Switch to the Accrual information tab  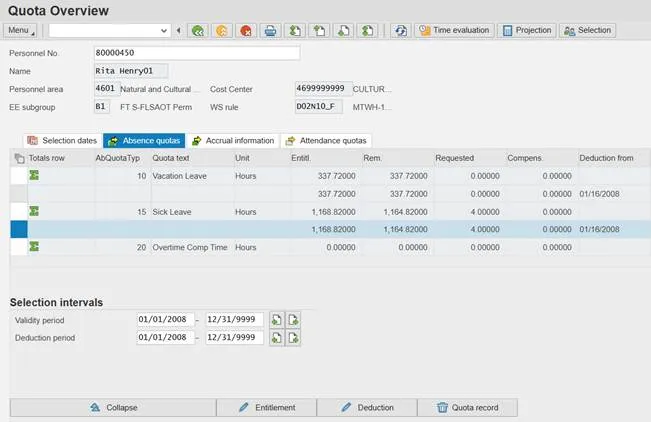(x=233, y=141)
